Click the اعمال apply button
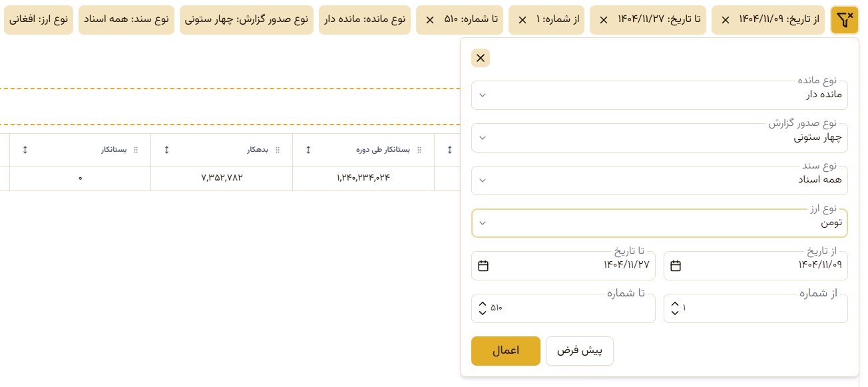 pos(506,351)
